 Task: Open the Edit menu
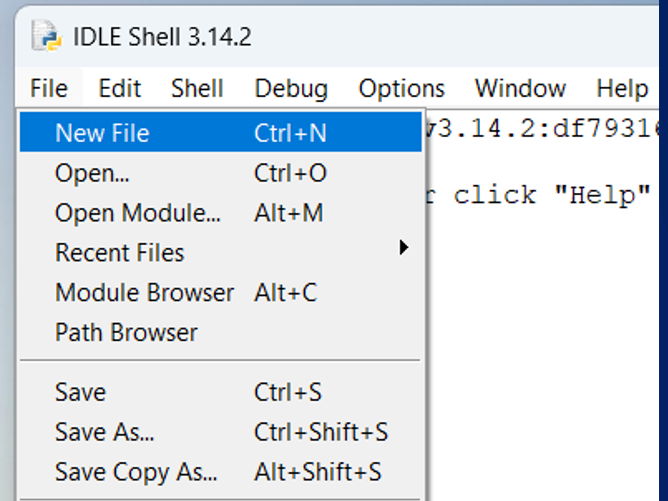119,88
